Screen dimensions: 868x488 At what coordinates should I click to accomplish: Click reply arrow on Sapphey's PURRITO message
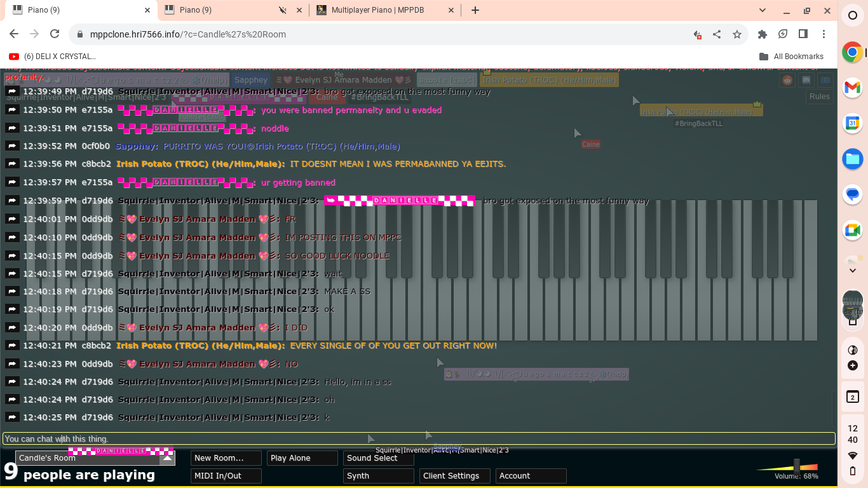coord(12,146)
